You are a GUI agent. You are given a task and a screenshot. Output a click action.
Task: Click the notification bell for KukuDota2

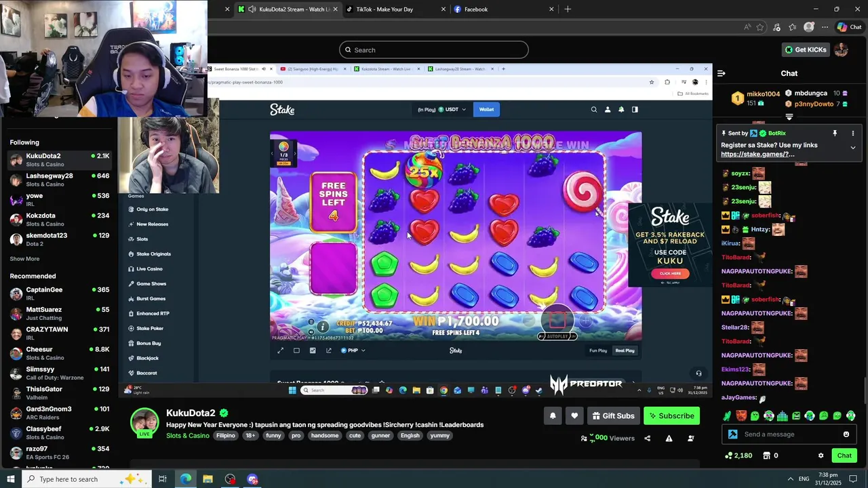[x=553, y=415]
